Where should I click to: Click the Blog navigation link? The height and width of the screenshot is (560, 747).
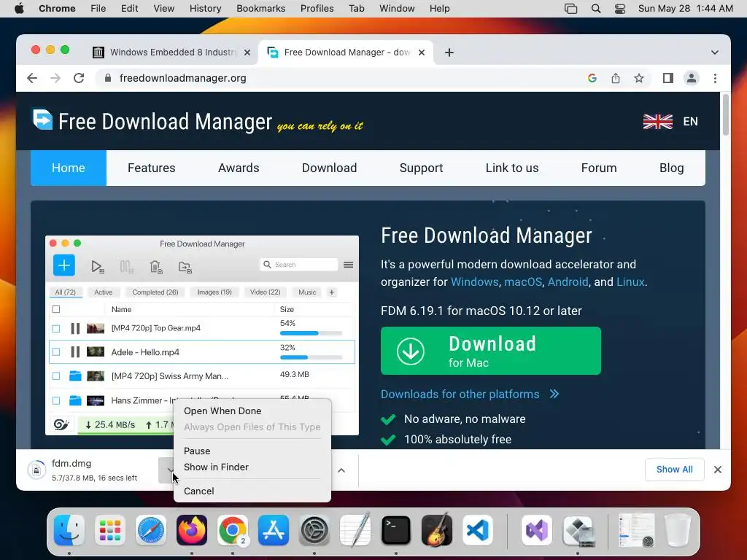click(x=672, y=168)
